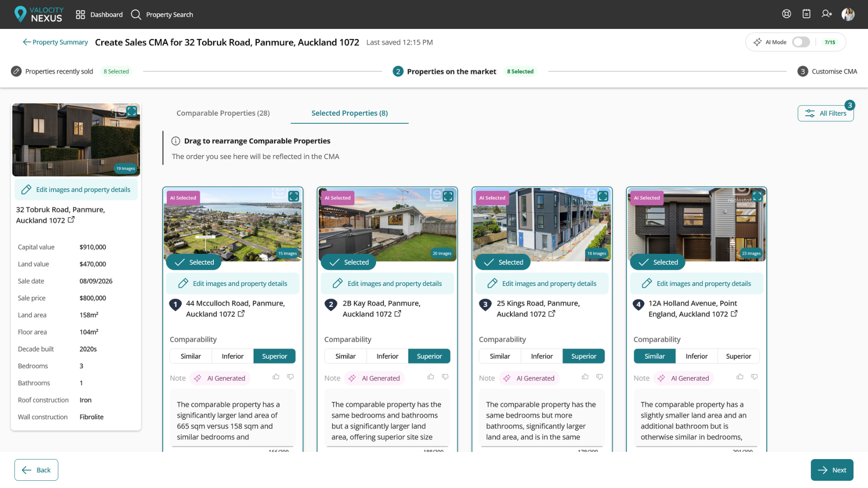Open Property Search from top navigation
Viewport: 868px width, 488px height.
coord(162,14)
